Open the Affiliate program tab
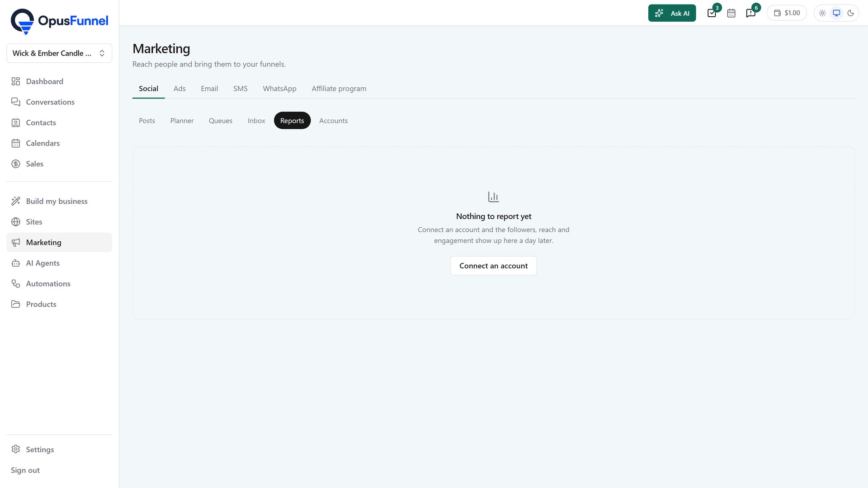The image size is (868, 488). pyautogui.click(x=339, y=89)
